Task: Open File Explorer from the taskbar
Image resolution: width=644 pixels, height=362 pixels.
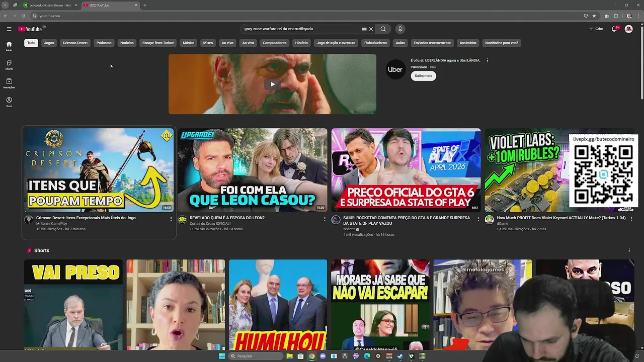Action: pos(289,356)
